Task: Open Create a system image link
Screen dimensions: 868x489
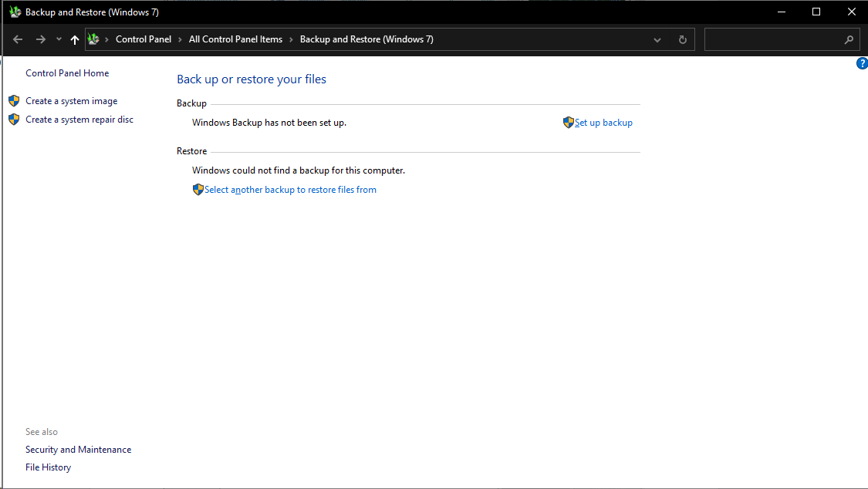Action: pos(72,101)
